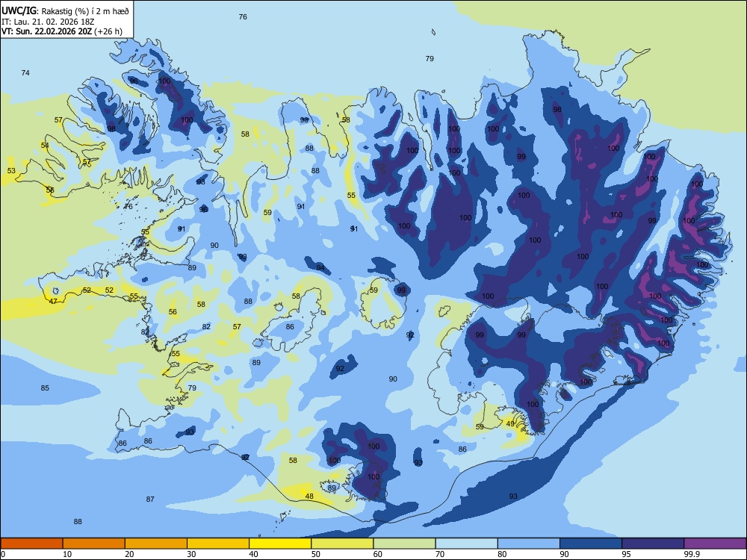Image resolution: width=747 pixels, height=560 pixels.
Task: Click the 50–60 pale yellow legend swatch
Action: coord(342,544)
